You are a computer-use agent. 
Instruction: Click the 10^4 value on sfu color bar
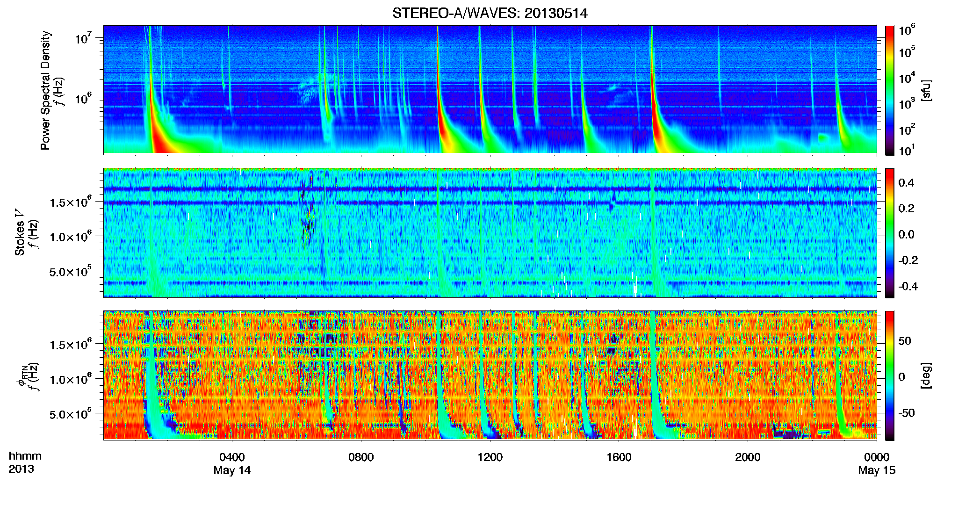(907, 78)
